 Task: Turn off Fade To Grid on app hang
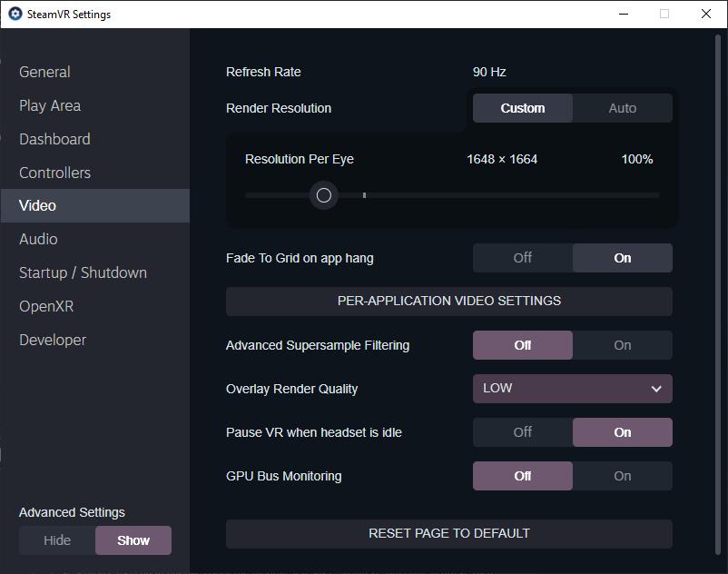[x=523, y=258]
